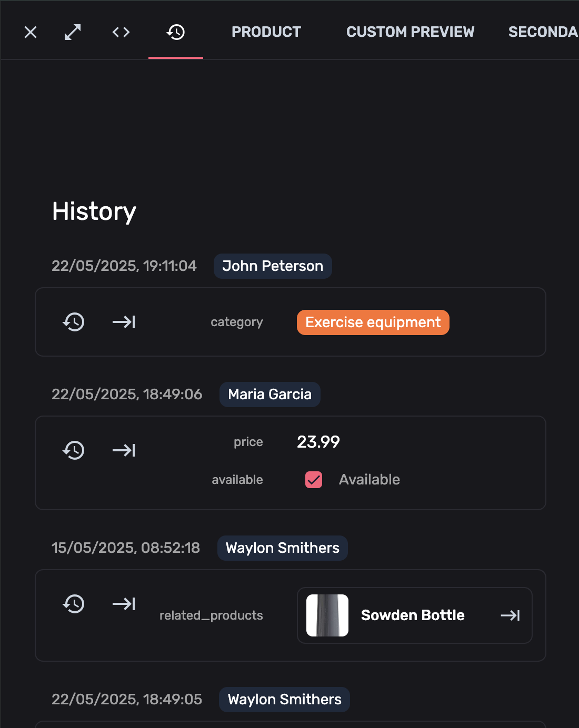Switch to the SECONDARY tab
Image resolution: width=579 pixels, height=728 pixels.
pyautogui.click(x=545, y=32)
